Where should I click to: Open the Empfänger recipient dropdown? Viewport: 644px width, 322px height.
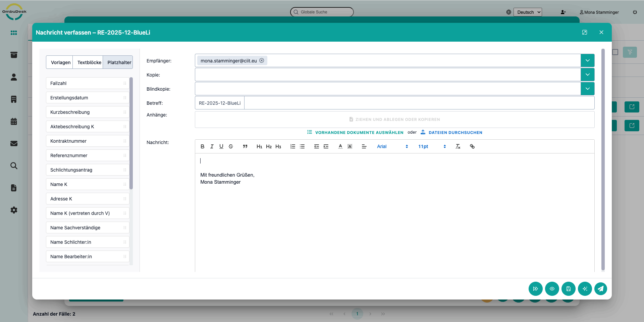click(587, 60)
